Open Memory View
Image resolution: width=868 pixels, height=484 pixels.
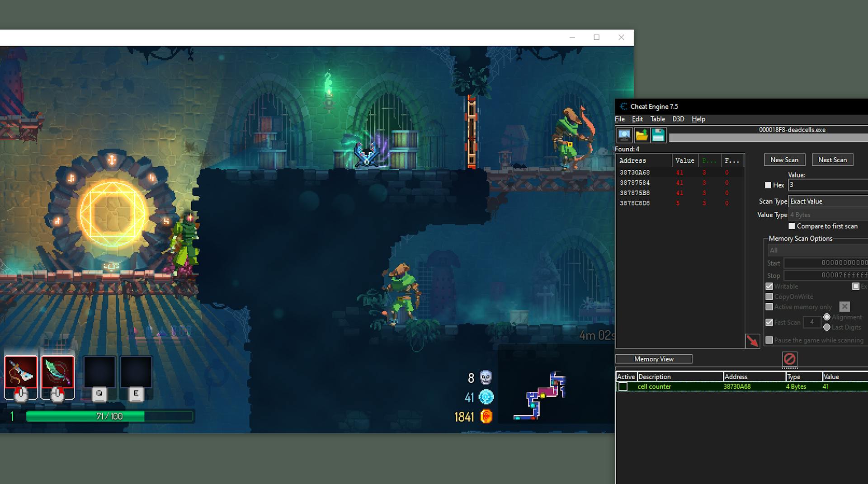coord(653,358)
